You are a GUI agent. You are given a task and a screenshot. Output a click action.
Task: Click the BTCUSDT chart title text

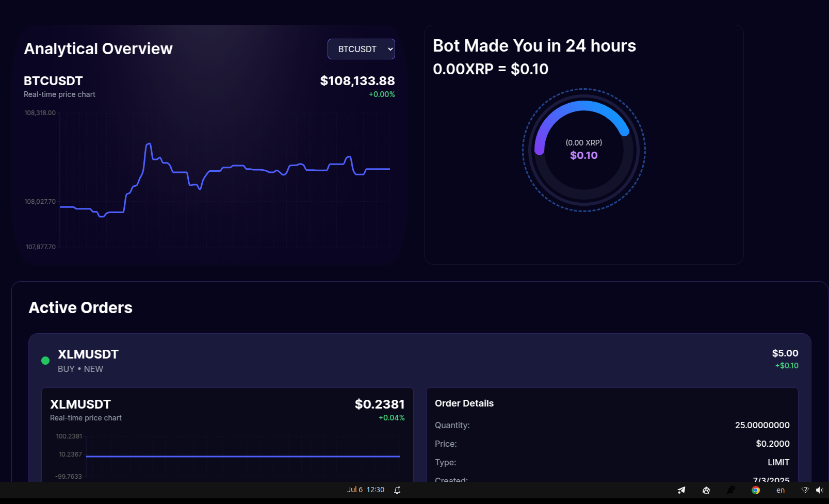click(x=53, y=81)
